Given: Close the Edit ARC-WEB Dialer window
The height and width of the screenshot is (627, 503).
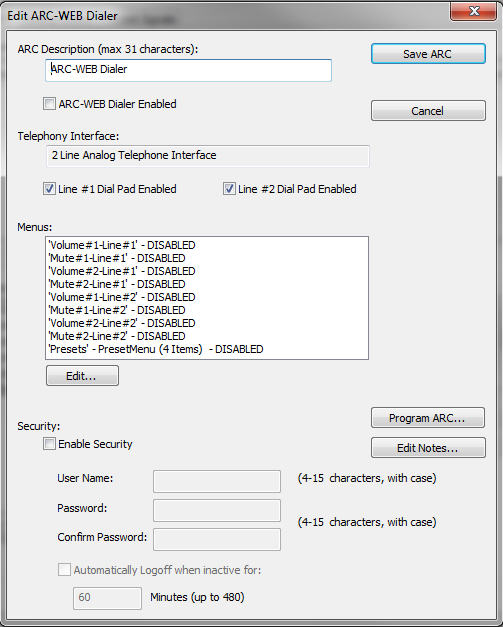Looking at the screenshot, I should click(473, 11).
